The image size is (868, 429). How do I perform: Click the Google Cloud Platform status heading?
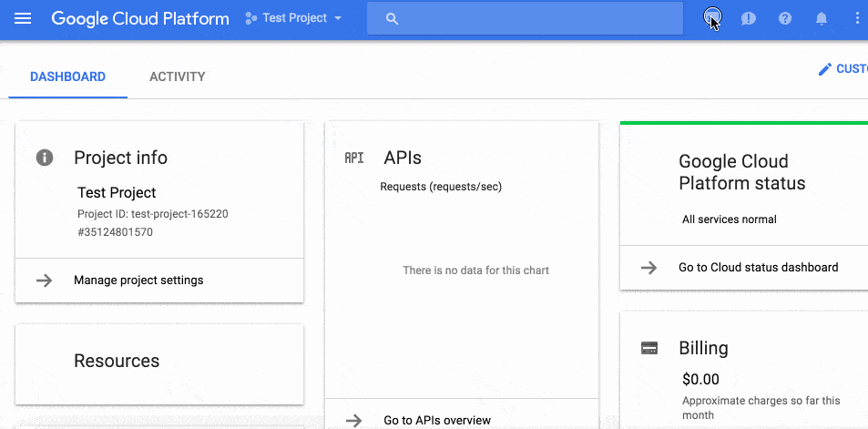click(x=741, y=172)
